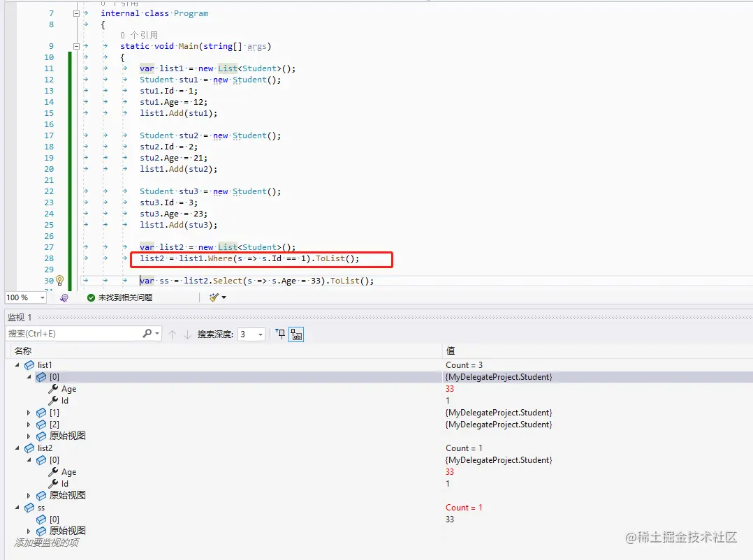Click cube icon of list1 [1] row
Screen dimensions: 753x560
point(41,413)
